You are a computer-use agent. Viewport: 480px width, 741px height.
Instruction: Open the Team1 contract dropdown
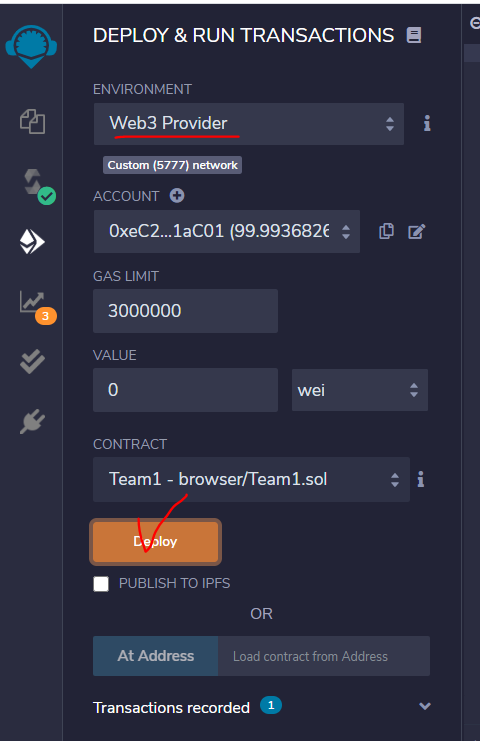251,479
